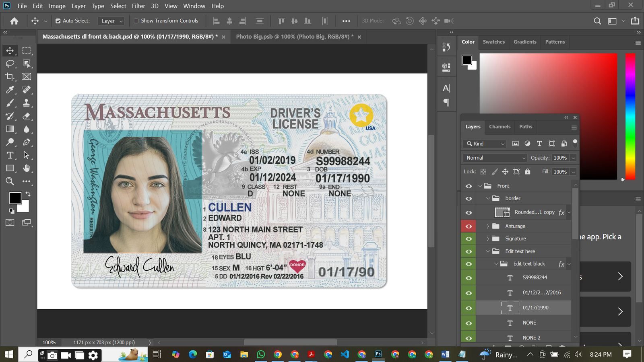Screen dimensions: 644x362
Task: Enable Show Transform Controls checkbox
Action: pos(136,21)
